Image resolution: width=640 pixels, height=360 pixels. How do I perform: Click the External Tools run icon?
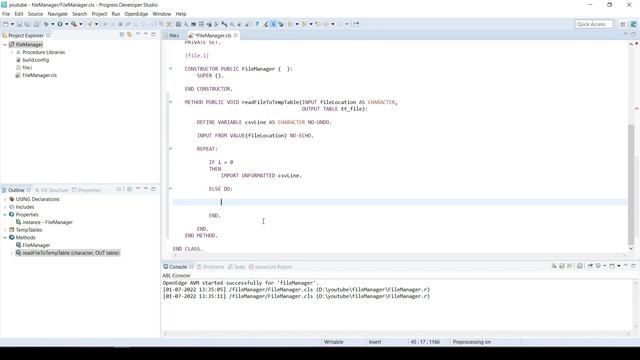pyautogui.click(x=74, y=24)
